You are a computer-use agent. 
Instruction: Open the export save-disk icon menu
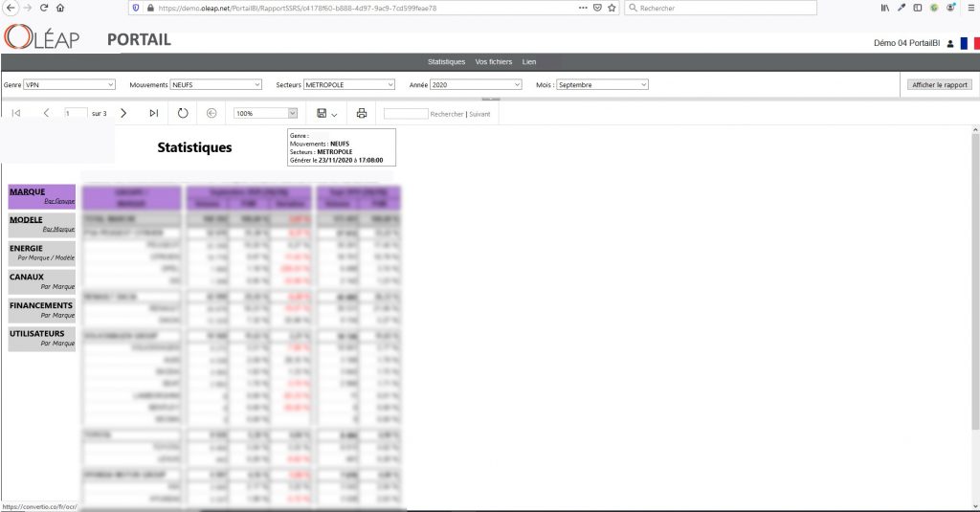tap(326, 113)
